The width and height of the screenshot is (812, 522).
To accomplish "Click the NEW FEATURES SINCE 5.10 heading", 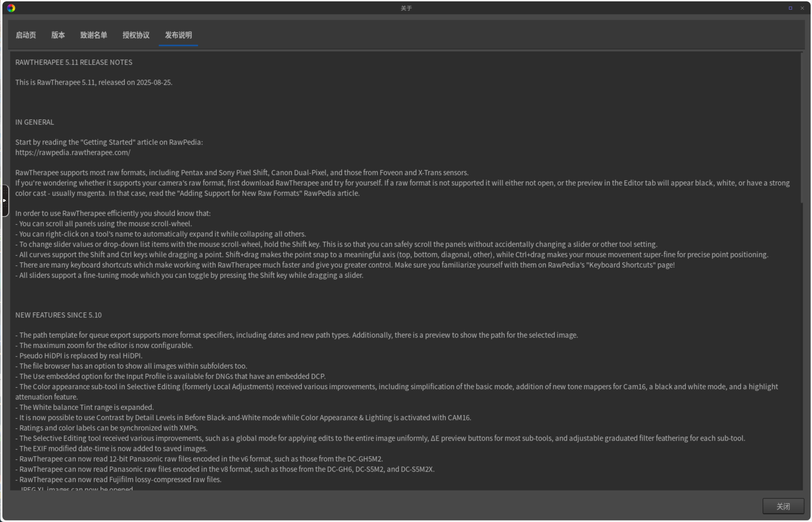I will tap(58, 315).
